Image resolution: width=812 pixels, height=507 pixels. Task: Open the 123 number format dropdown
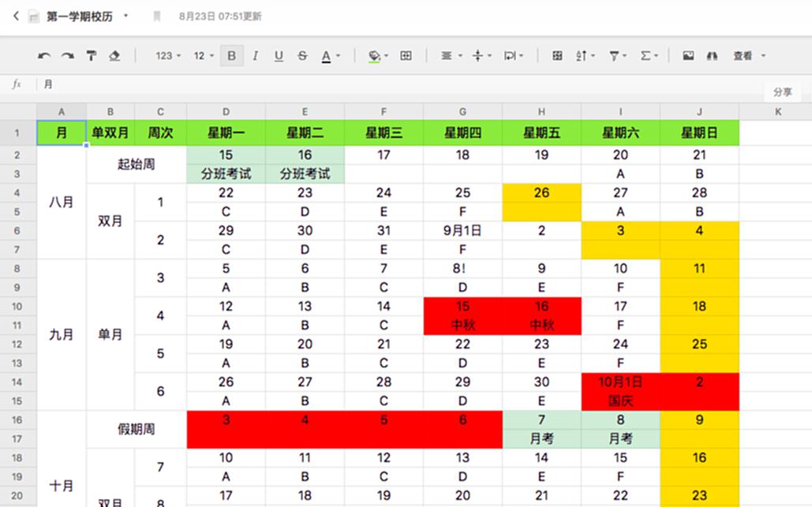[x=168, y=56]
